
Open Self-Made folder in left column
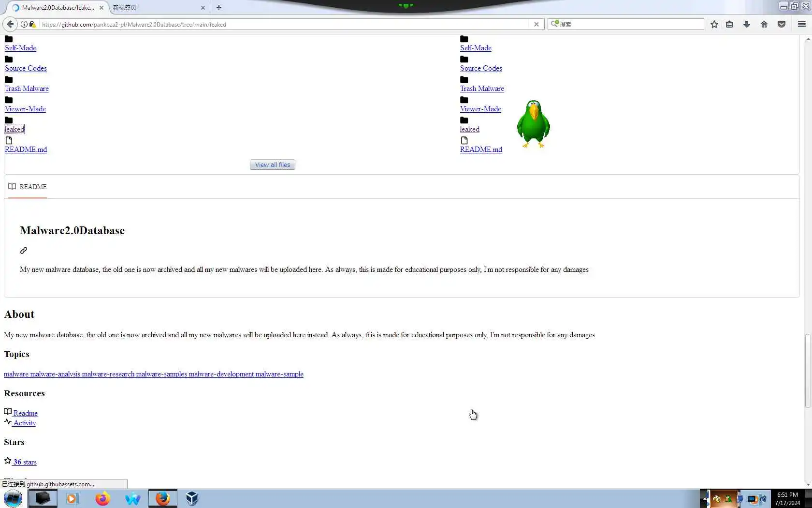coord(20,48)
